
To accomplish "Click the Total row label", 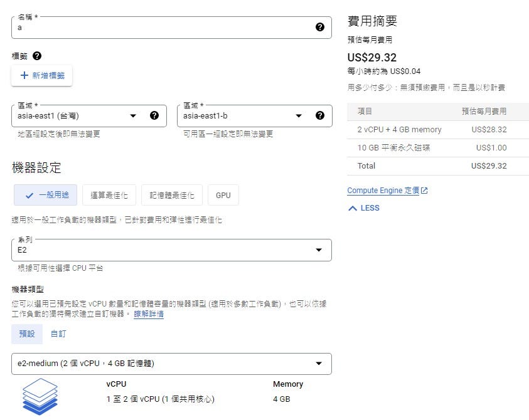I will pos(366,166).
